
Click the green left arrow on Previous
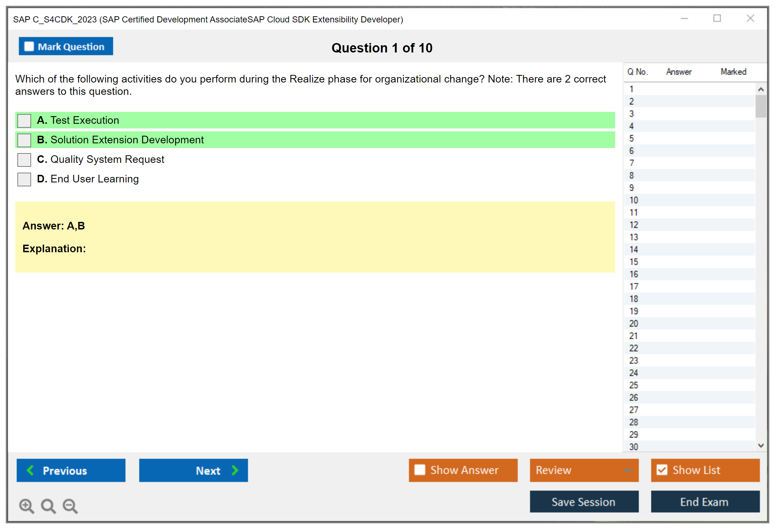[x=30, y=470]
